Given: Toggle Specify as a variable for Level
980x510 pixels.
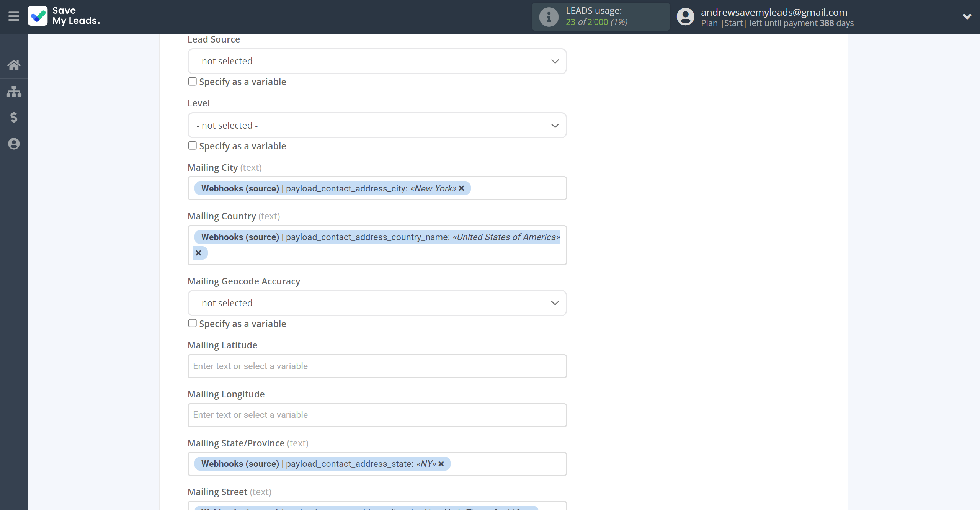Looking at the screenshot, I should (193, 146).
